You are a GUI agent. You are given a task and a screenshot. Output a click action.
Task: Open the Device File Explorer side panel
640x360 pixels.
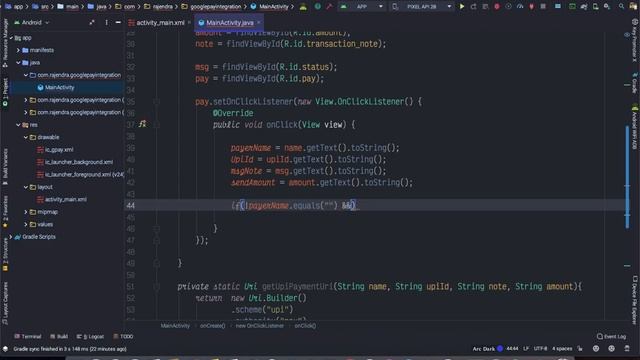[635, 299]
